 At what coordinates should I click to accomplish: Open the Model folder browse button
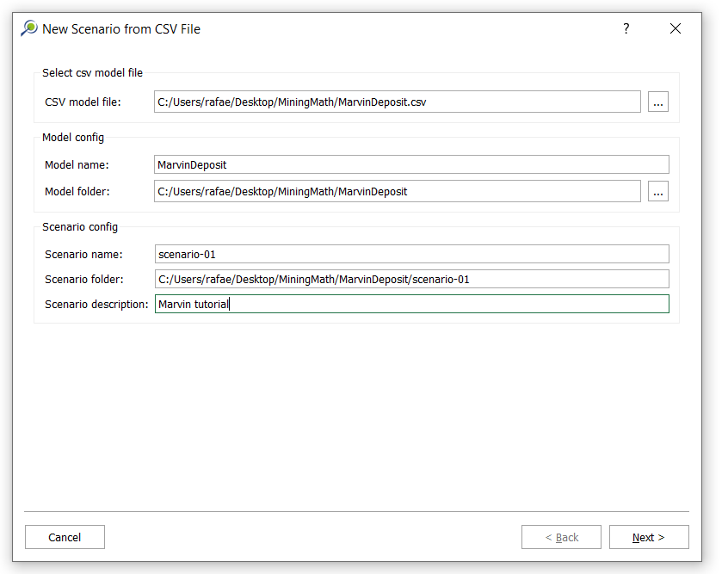coord(658,192)
